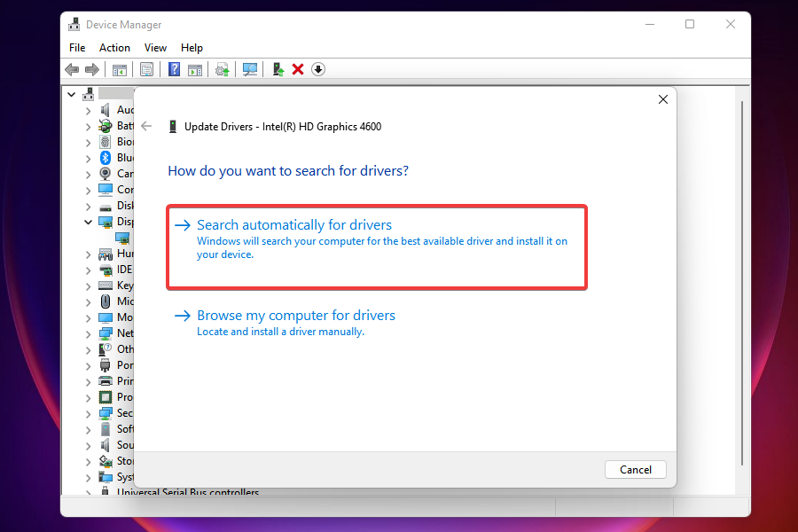Select the Mice category icon
798x532 pixels.
(x=106, y=301)
